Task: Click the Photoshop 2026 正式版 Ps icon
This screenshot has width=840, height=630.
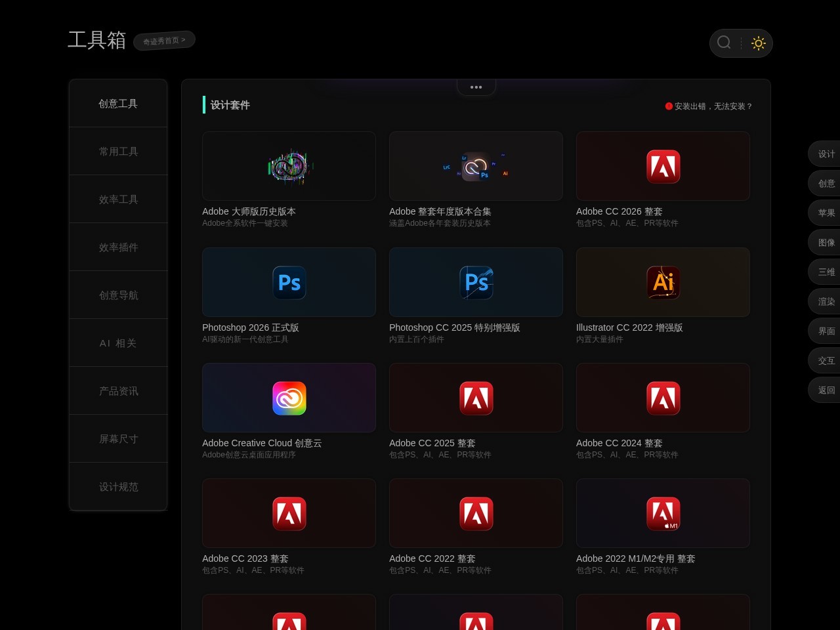Action: point(289,283)
